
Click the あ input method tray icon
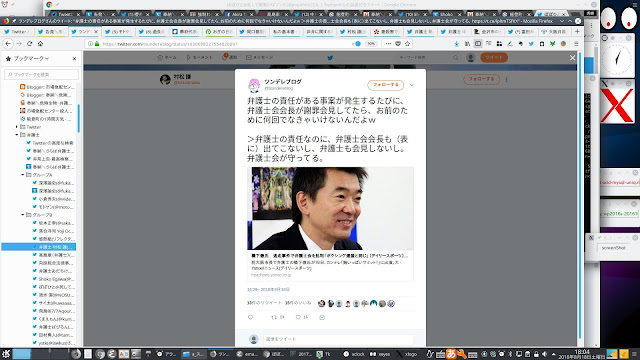[451, 354]
